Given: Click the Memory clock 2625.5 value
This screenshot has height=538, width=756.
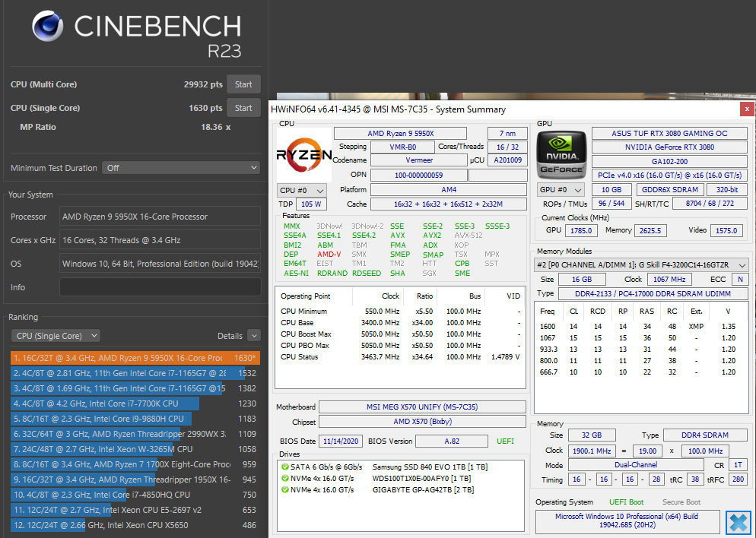Looking at the screenshot, I should pos(650,231).
